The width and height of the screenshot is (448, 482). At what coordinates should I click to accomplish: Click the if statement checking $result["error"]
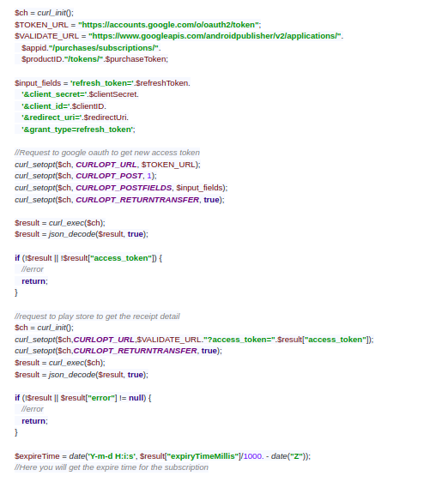83,398
